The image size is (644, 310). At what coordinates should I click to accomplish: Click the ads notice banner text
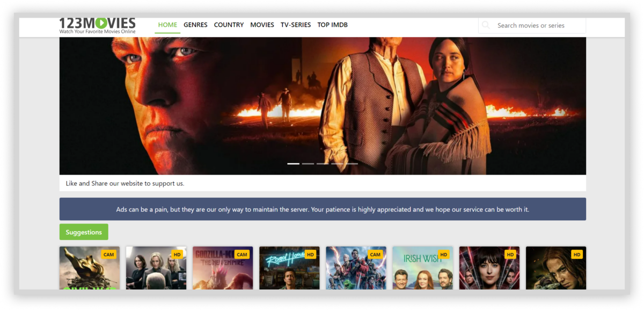tap(323, 209)
